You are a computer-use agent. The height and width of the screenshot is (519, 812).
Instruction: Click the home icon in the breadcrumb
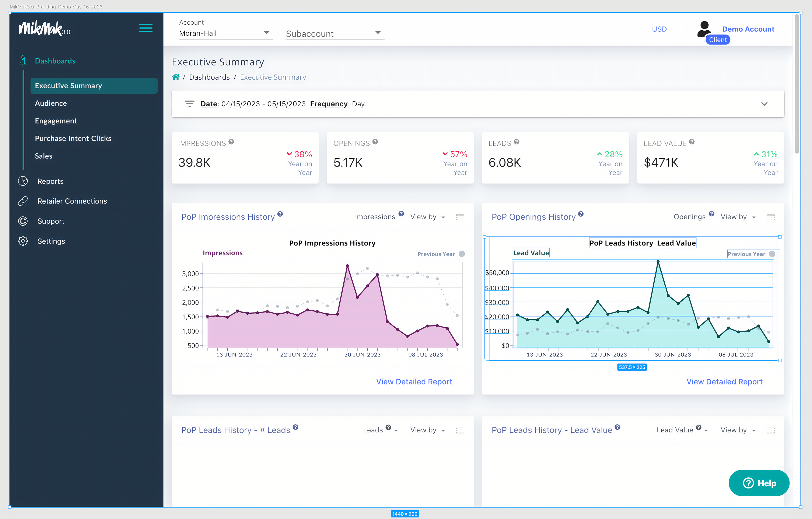[176, 77]
